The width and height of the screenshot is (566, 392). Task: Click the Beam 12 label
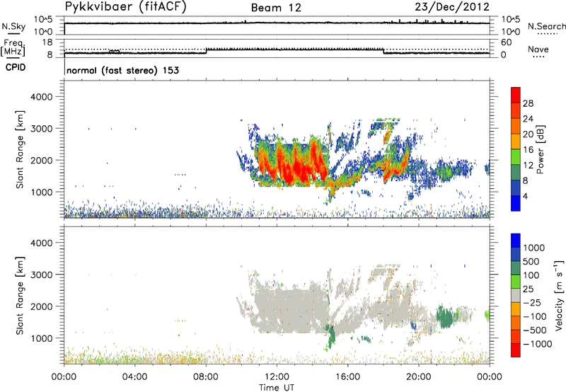(x=276, y=8)
